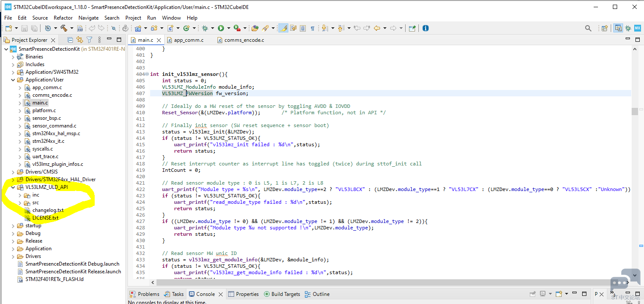The height and width of the screenshot is (304, 644).
Task: Click the green Run button
Action: tap(221, 28)
